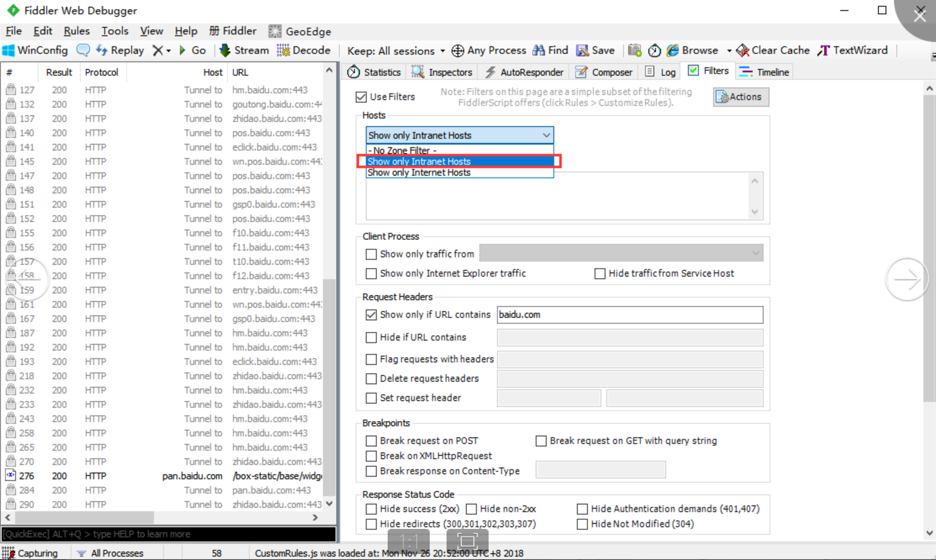Switch to the Statistics tab
Image resolution: width=936 pixels, height=560 pixels.
[374, 72]
